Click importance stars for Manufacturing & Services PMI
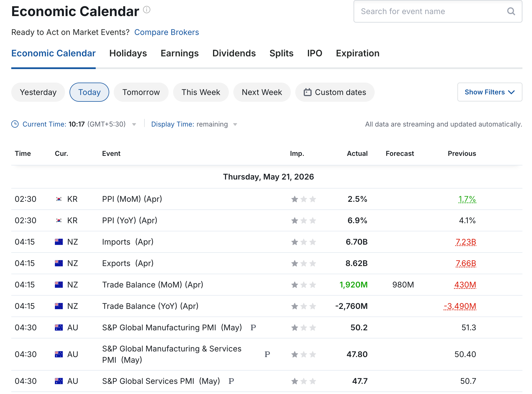This screenshot has height=394, width=532. [303, 355]
